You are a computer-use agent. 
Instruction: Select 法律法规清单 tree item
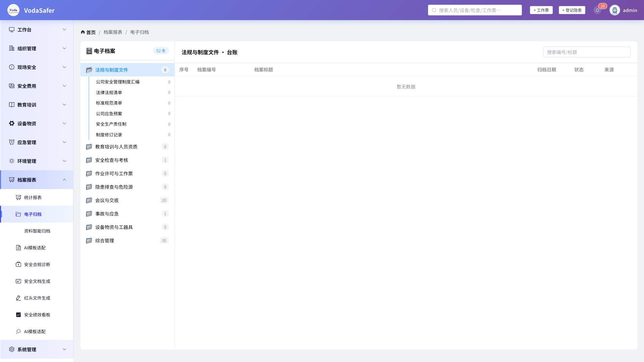(131, 93)
